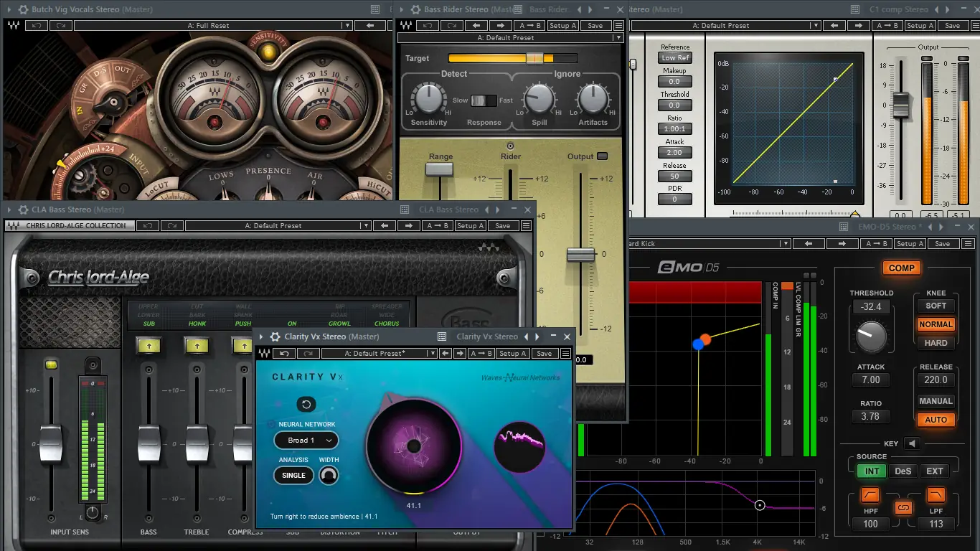Screen dimensions: 980x551
Task: Click Clarity Vx reset circular arrow icon
Action: (306, 404)
